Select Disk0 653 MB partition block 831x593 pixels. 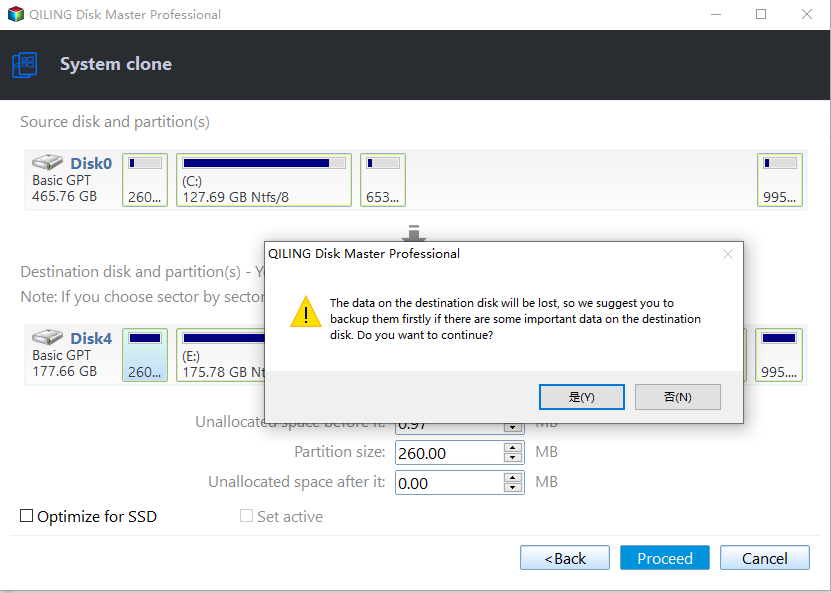(383, 180)
